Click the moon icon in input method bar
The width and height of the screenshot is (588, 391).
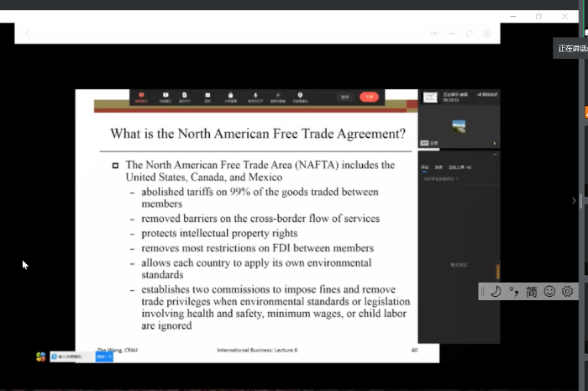pyautogui.click(x=496, y=292)
